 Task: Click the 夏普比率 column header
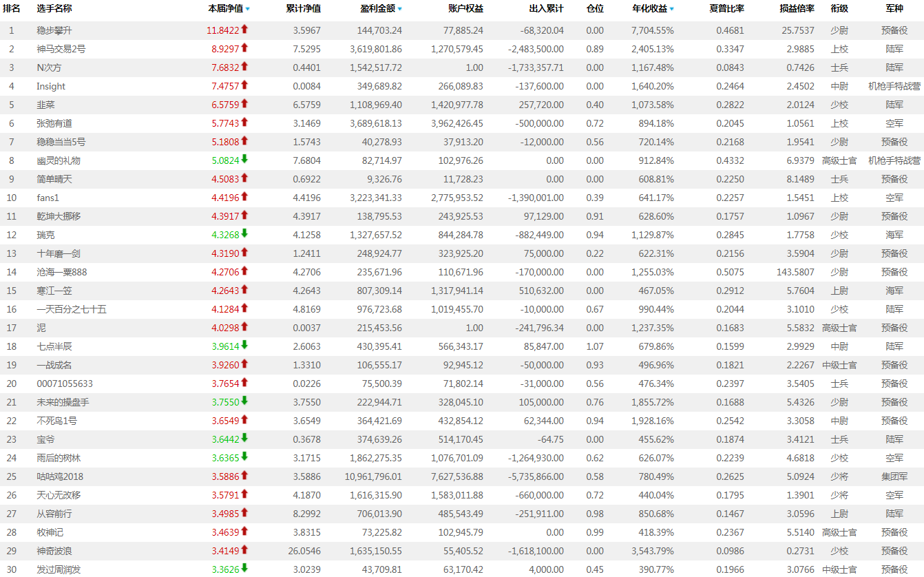click(x=726, y=9)
